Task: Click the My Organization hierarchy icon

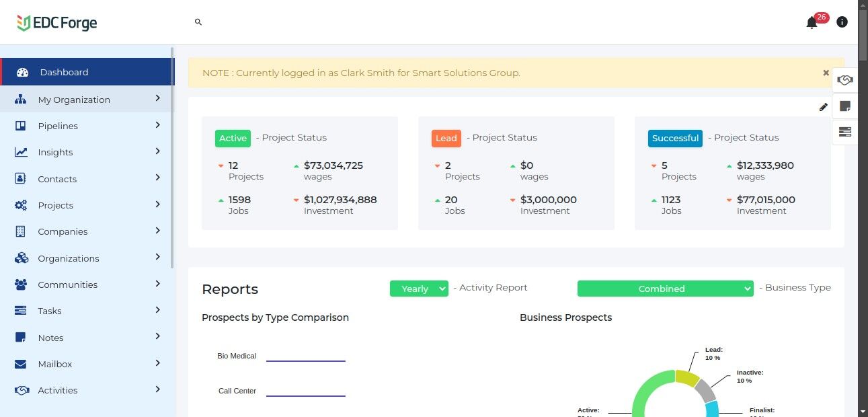Action: coord(21,100)
